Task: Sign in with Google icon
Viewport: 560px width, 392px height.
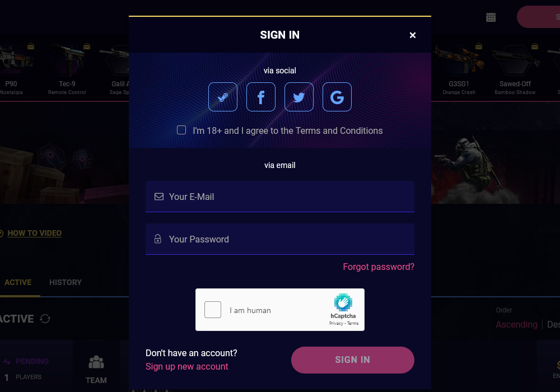Action: pos(337,97)
